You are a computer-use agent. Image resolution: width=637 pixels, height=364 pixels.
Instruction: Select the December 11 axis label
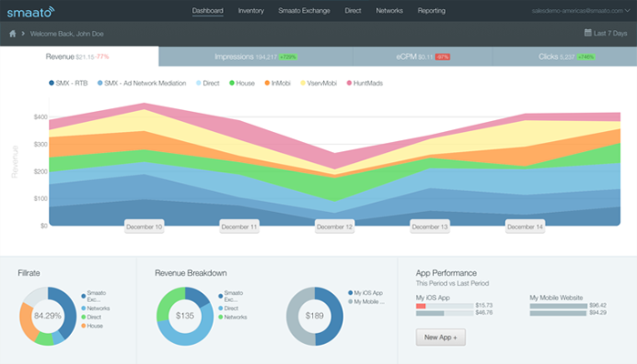coord(239,227)
